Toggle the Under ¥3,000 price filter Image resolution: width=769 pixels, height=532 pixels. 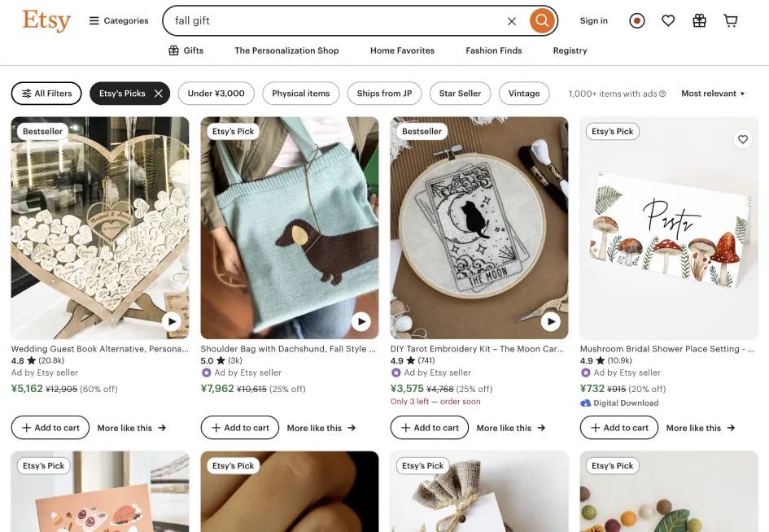[216, 94]
